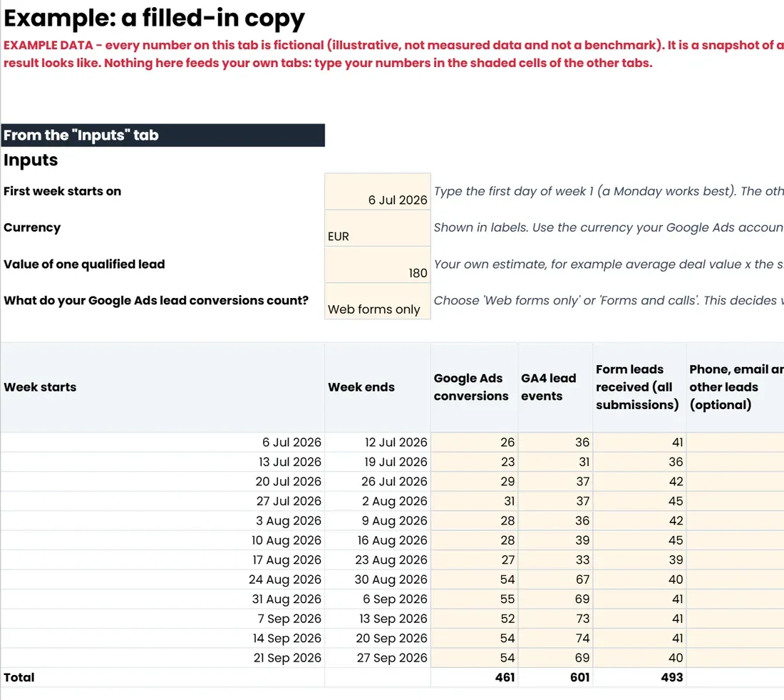Select the 'Example: a filled-in copy' title
This screenshot has width=784, height=700.
pos(154,18)
